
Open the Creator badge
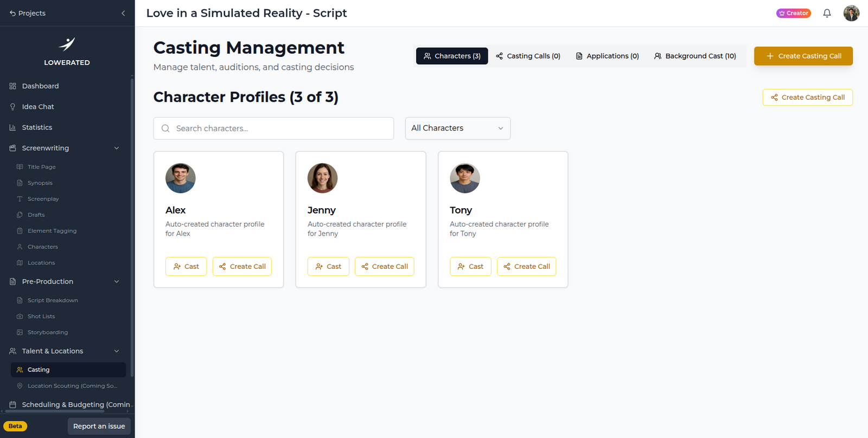793,13
